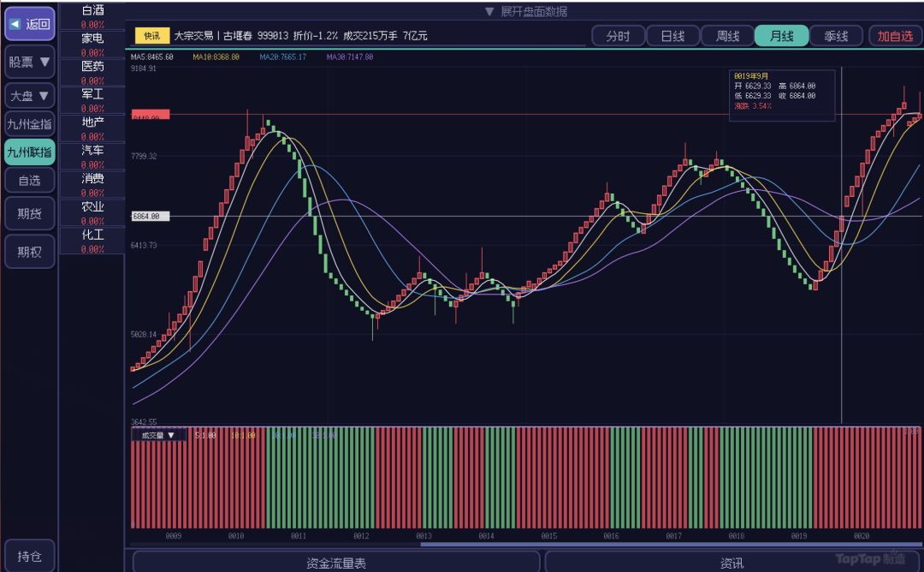This screenshot has height=572, width=924.
Task: Select the 白酒 sector
Action: [x=92, y=16]
